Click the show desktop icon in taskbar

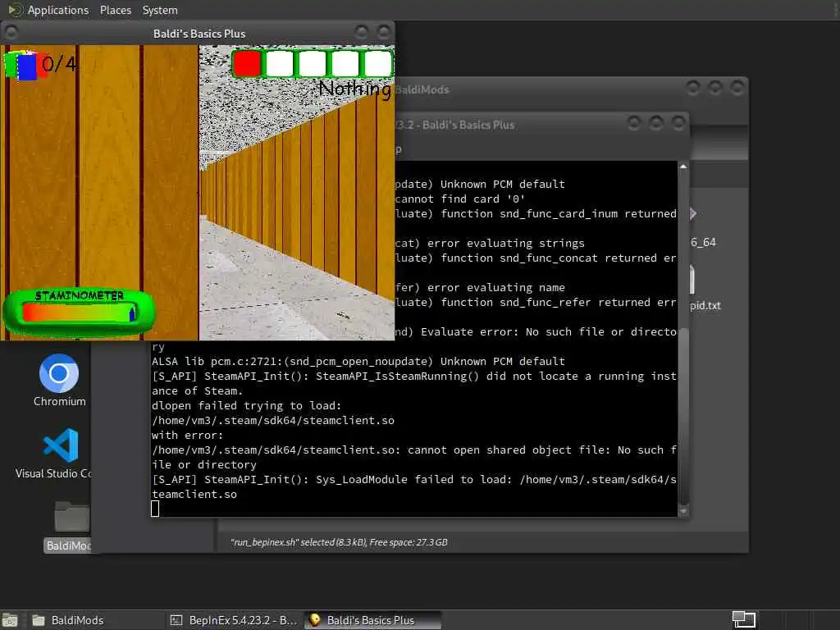(10, 621)
